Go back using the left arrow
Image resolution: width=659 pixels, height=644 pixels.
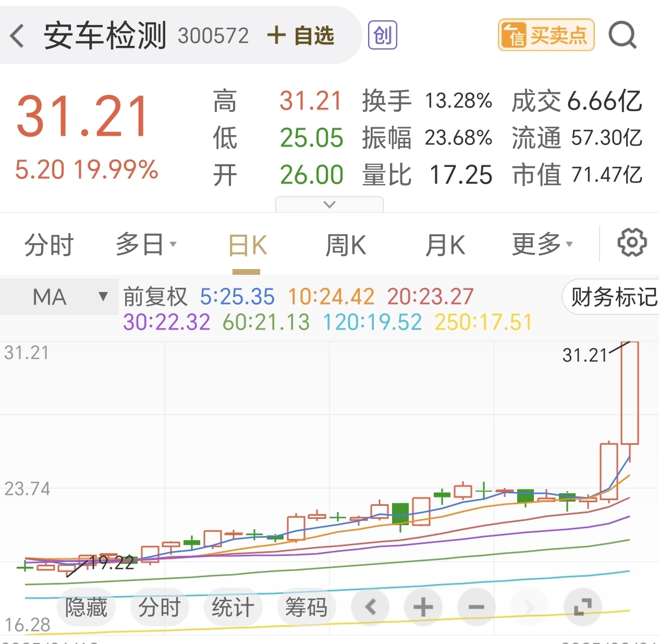[17, 36]
